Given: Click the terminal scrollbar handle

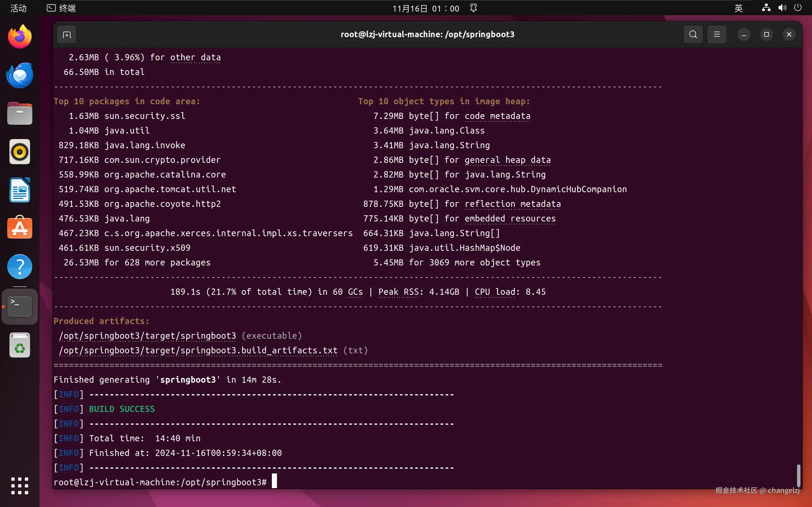Looking at the screenshot, I should tap(798, 475).
